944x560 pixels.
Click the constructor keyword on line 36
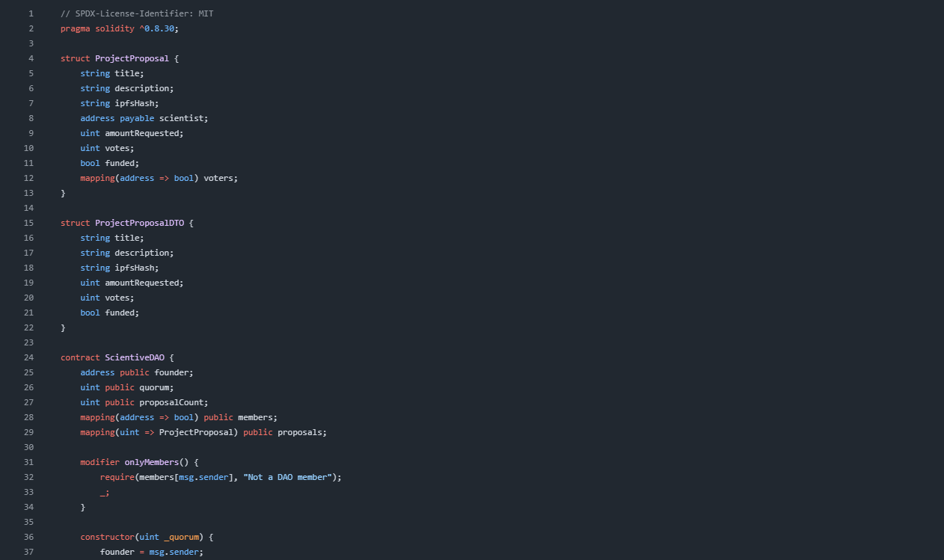[107, 537]
